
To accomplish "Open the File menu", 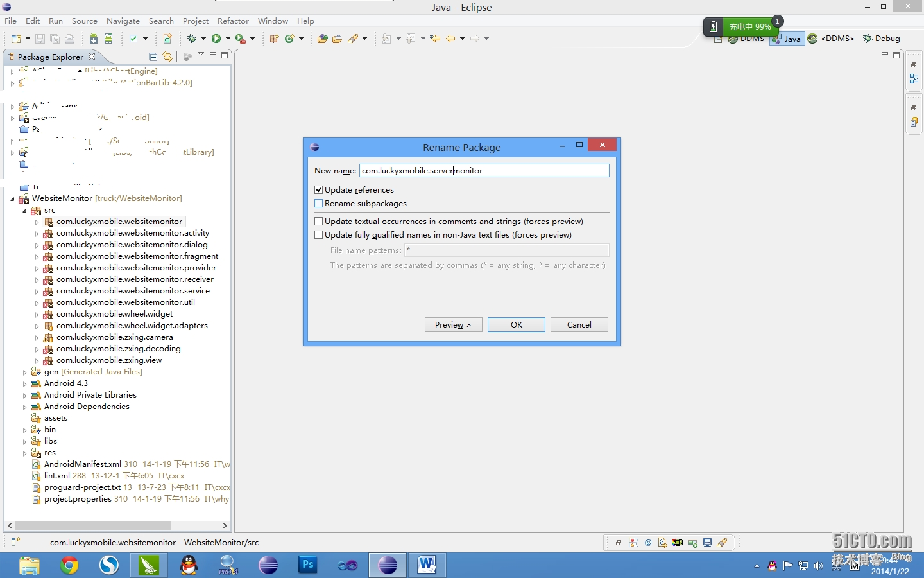I will 11,21.
